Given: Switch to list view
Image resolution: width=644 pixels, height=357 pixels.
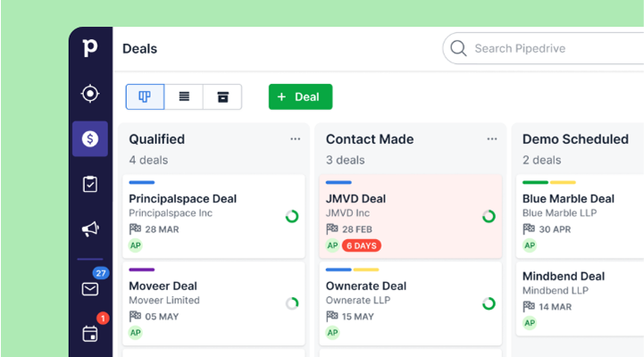Looking at the screenshot, I should [x=184, y=97].
